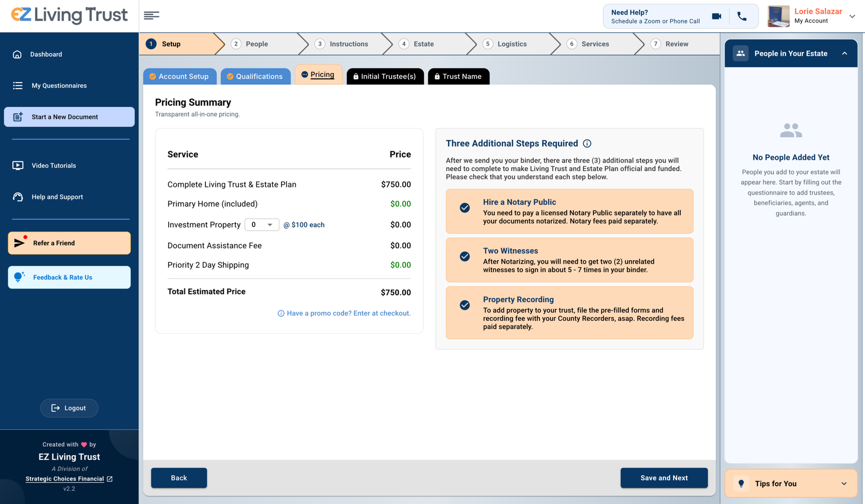Switch to the Account Setup tab
This screenshot has width=865, height=504.
point(180,77)
